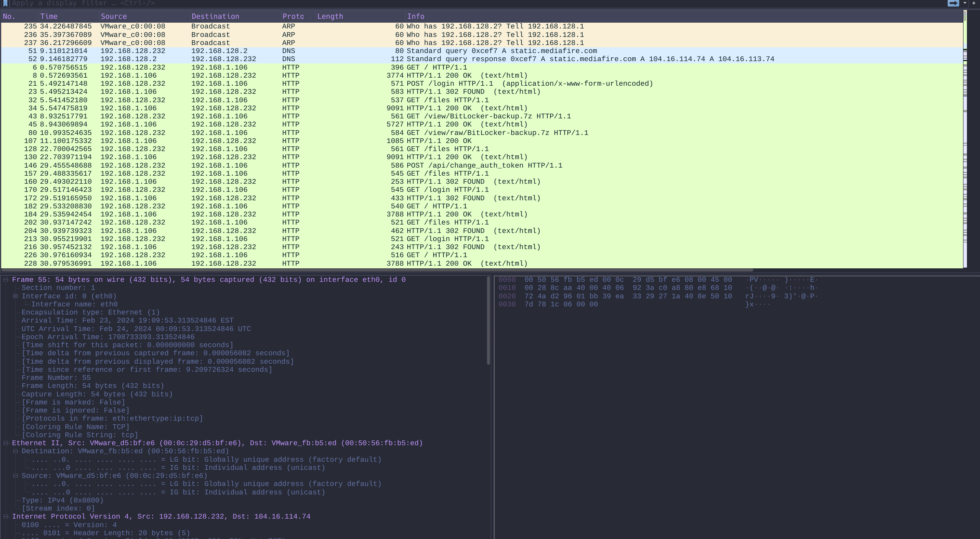Click the display filter bookmark icon
Viewport: 980px width, 539px height.
tap(5, 3)
